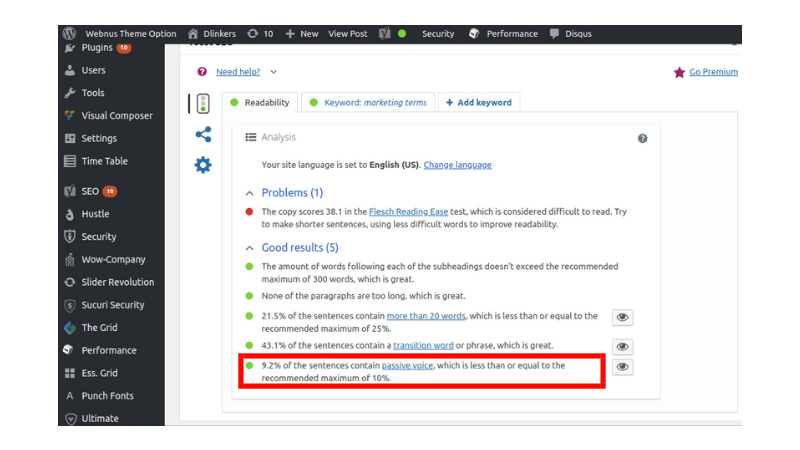This screenshot has height=450, width=800.
Task: Click the purple help question icon
Action: (x=202, y=71)
